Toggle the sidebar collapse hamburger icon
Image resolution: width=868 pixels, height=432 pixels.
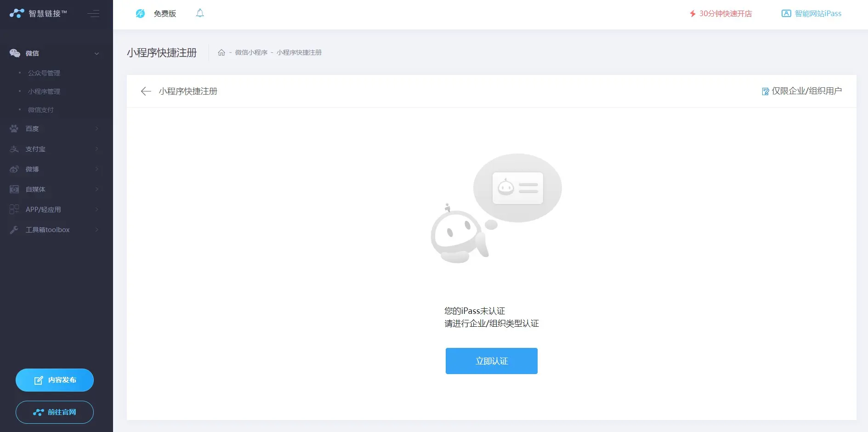pos(93,13)
